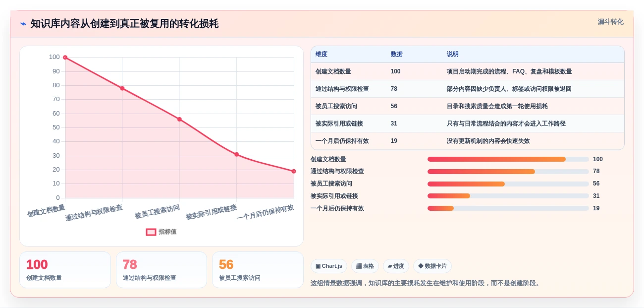Click description 没有更新机制的内容会快速失效
This screenshot has height=308, width=644.
(x=488, y=141)
